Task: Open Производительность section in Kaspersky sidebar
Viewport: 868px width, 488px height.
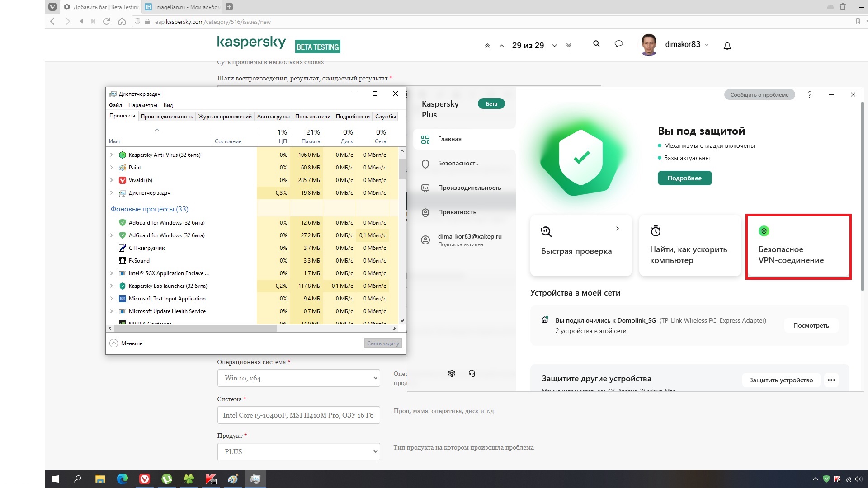Action: pos(469,188)
